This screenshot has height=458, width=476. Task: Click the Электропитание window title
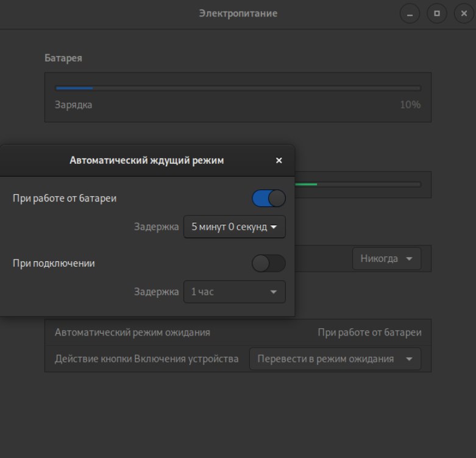(x=238, y=13)
